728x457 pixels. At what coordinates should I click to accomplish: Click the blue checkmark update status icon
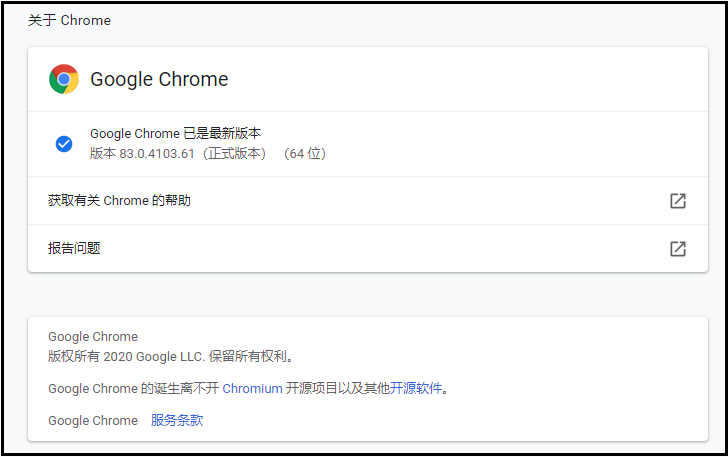click(x=64, y=144)
